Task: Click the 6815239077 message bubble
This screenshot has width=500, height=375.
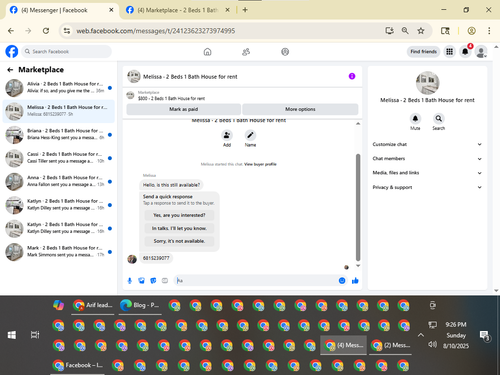Action: click(156, 258)
